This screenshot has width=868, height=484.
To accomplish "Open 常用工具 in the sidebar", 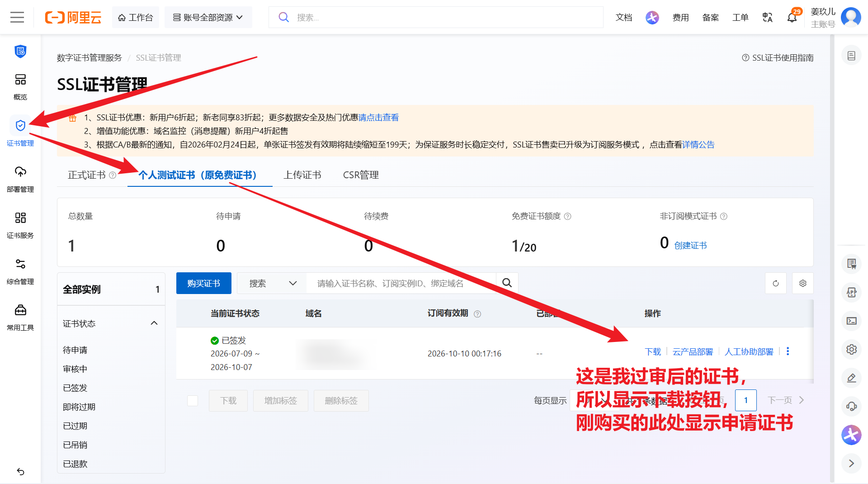I will click(x=20, y=318).
